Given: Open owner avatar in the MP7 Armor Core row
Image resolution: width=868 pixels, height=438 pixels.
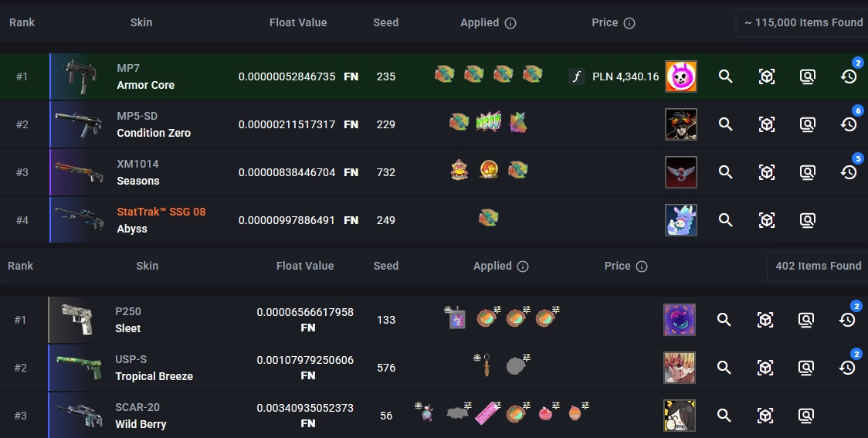Looking at the screenshot, I should [681, 76].
